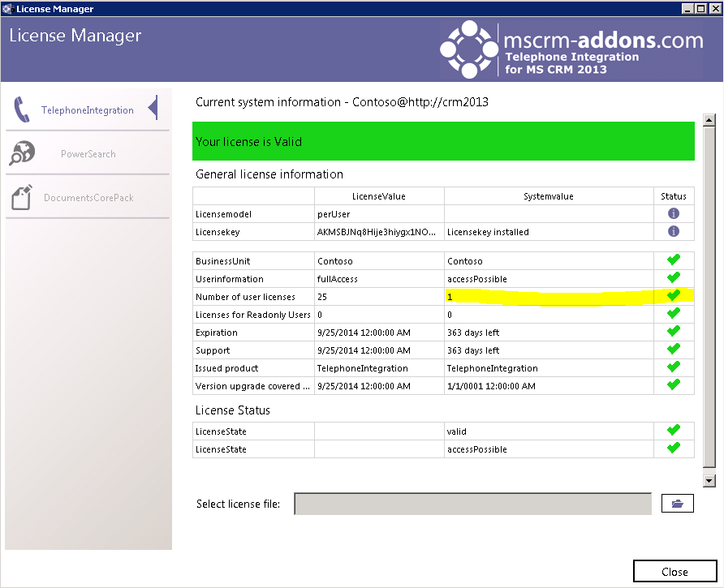Browse for license file with folder button
The height and width of the screenshot is (588, 724).
point(678,504)
